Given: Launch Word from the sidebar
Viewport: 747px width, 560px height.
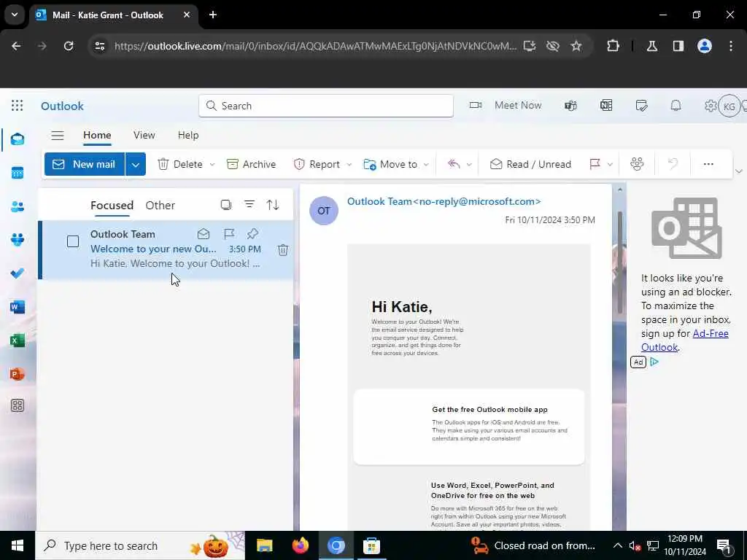Looking at the screenshot, I should pyautogui.click(x=18, y=307).
